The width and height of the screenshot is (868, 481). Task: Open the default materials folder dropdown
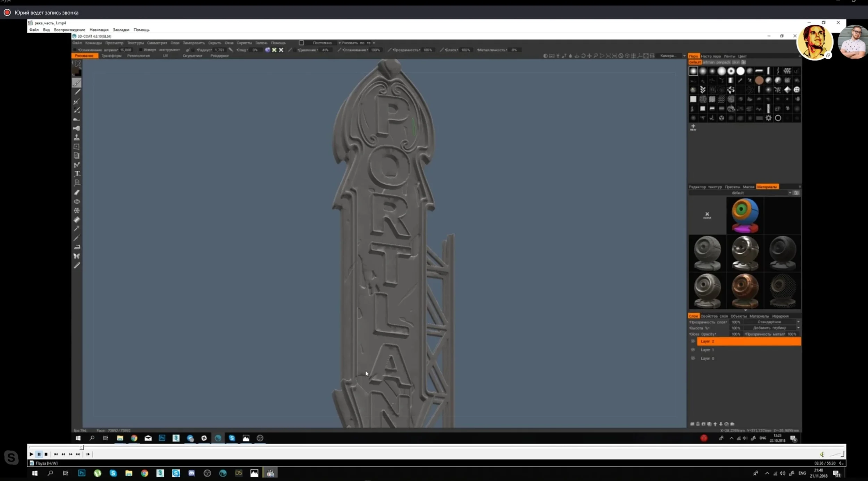pos(741,193)
